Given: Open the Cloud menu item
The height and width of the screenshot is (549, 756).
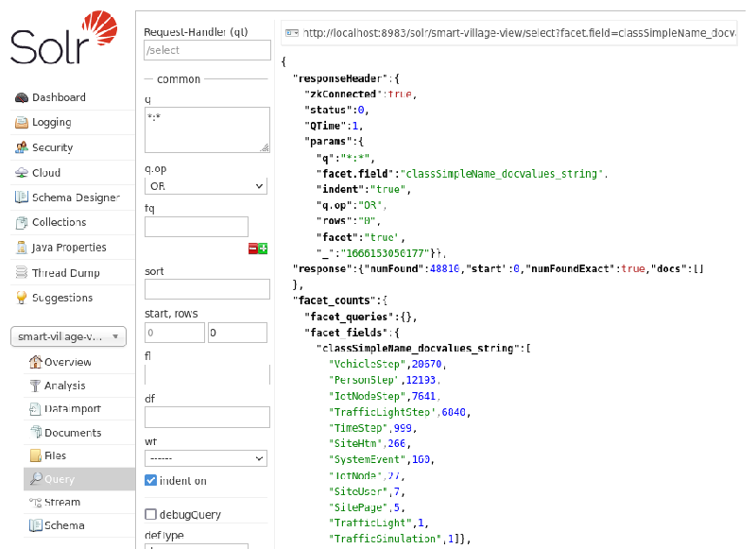Looking at the screenshot, I should coord(46,173).
